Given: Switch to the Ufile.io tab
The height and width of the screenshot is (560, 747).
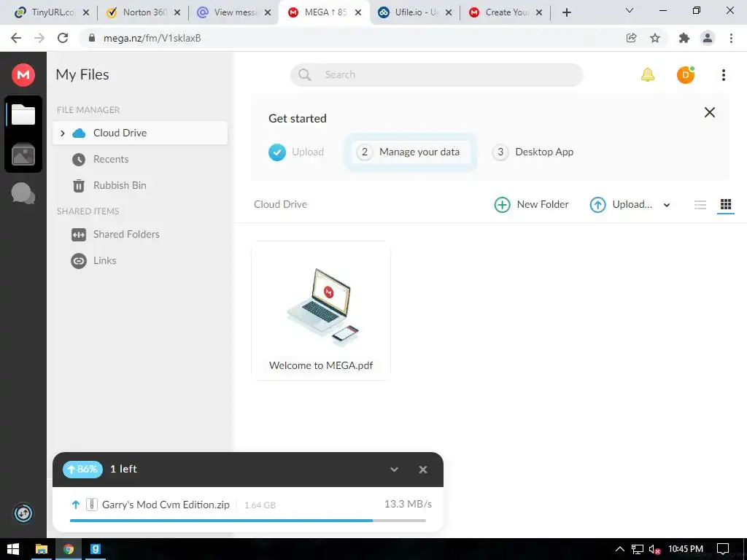Looking at the screenshot, I should pos(414,12).
